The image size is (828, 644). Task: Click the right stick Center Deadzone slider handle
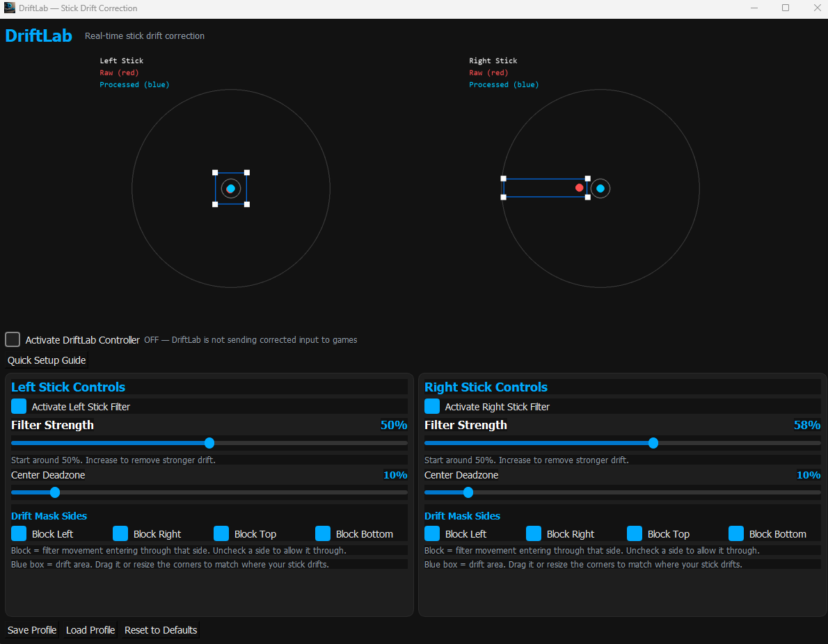468,492
